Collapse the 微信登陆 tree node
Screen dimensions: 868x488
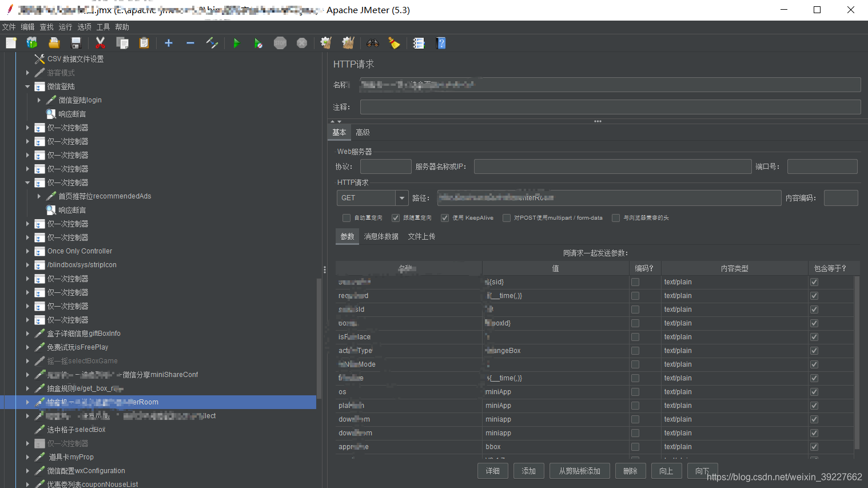[27, 86]
